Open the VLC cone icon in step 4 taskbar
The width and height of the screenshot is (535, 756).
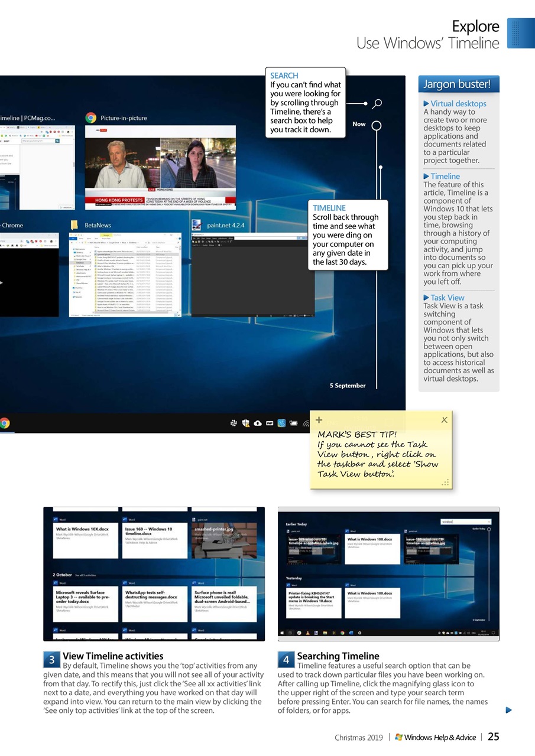307,633
